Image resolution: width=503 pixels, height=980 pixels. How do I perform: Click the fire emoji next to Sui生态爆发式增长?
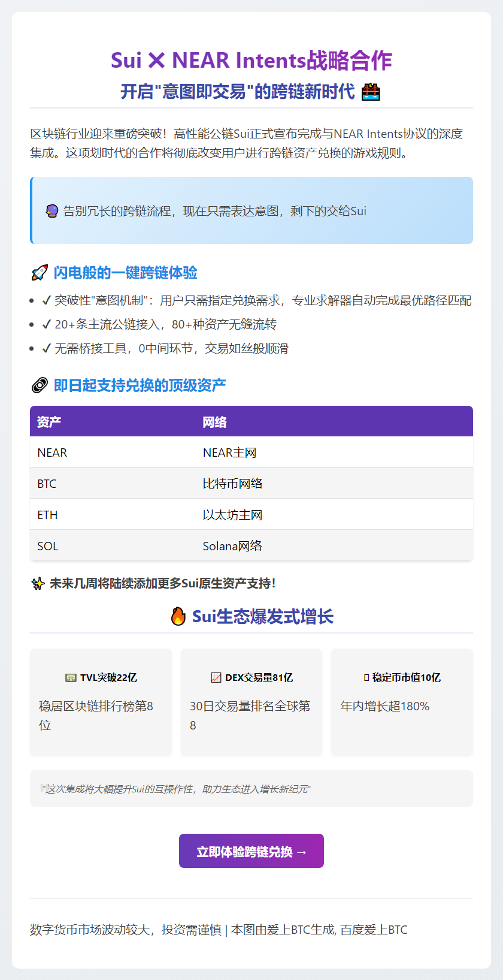coord(178,616)
